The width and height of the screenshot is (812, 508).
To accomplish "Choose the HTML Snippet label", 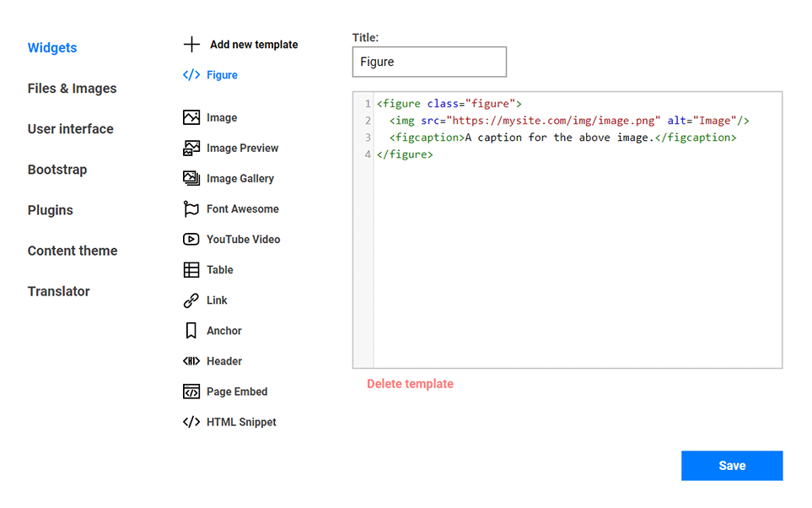I will click(241, 423).
